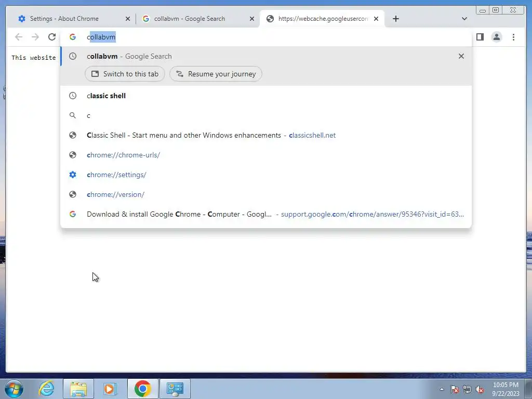Click globe icon beside chrome://chrome-urls/
532x399 pixels.
(73, 155)
